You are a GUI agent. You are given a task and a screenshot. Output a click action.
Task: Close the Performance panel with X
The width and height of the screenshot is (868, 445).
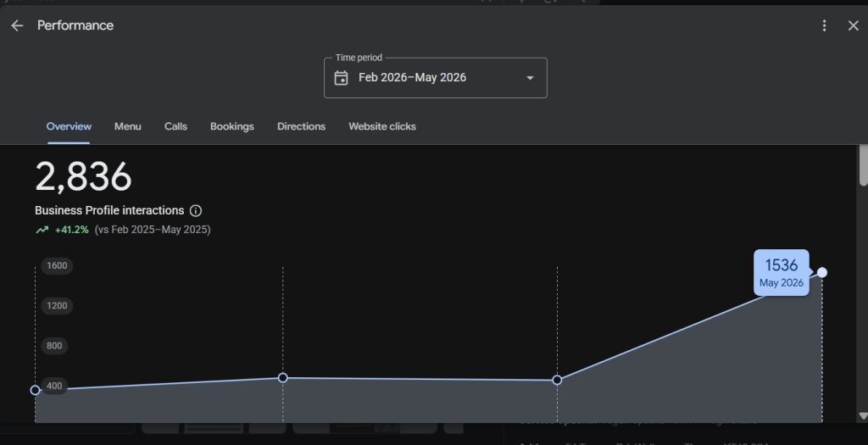853,25
